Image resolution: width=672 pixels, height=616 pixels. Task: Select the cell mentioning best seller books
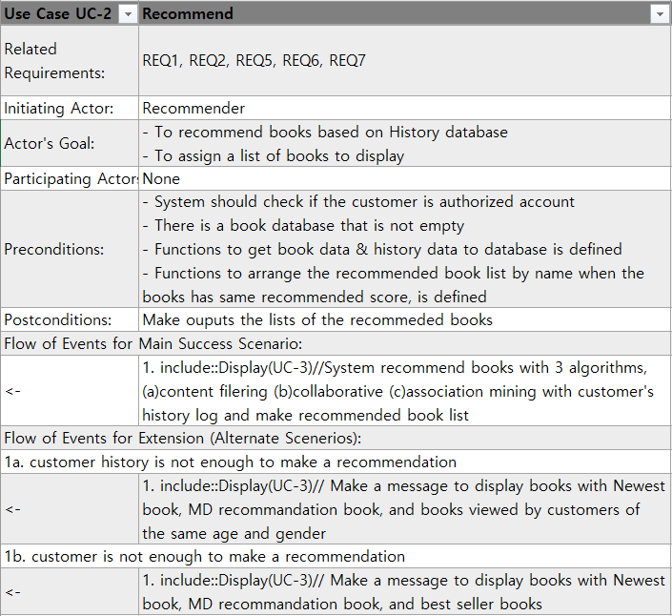pyautogui.click(x=405, y=592)
